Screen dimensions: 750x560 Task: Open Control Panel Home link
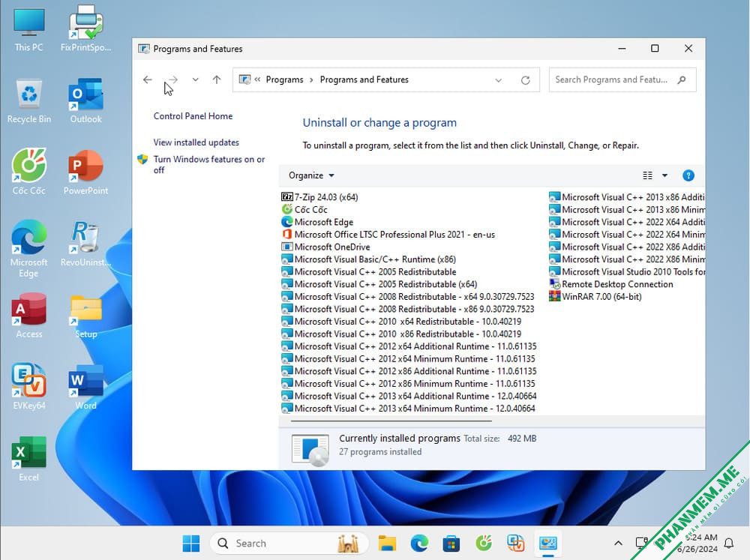pyautogui.click(x=193, y=116)
